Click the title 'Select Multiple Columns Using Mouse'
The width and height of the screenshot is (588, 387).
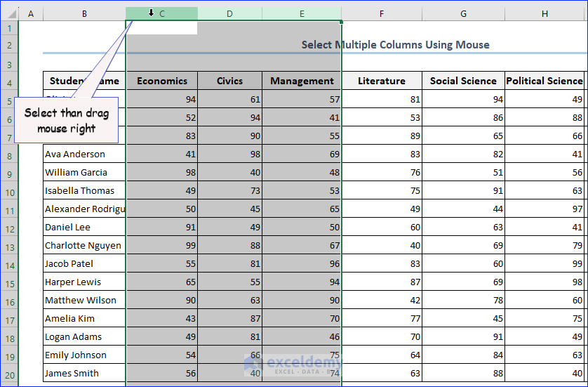[x=395, y=45]
